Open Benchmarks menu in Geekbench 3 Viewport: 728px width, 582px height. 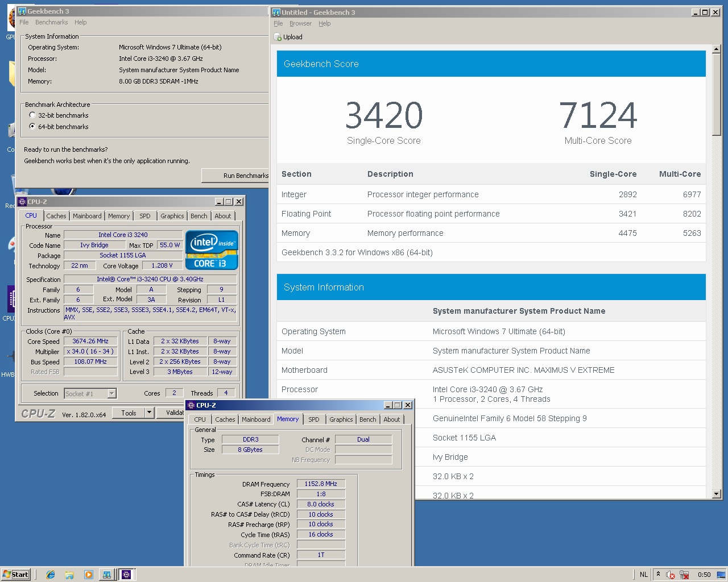tap(51, 22)
